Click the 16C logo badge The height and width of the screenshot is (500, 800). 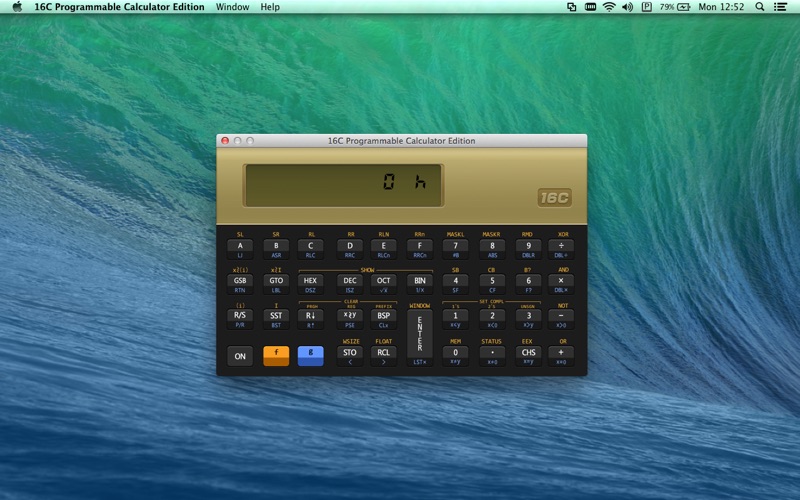555,198
